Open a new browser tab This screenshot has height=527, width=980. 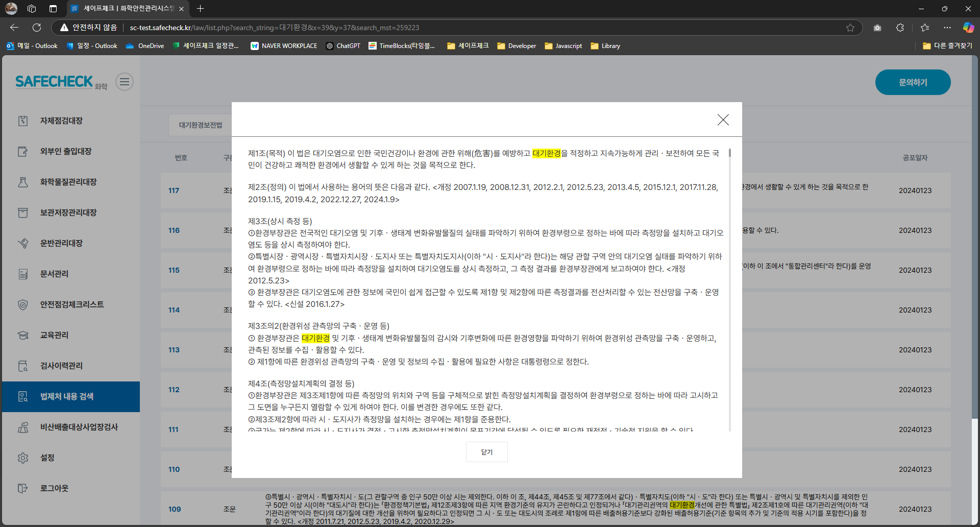point(201,9)
